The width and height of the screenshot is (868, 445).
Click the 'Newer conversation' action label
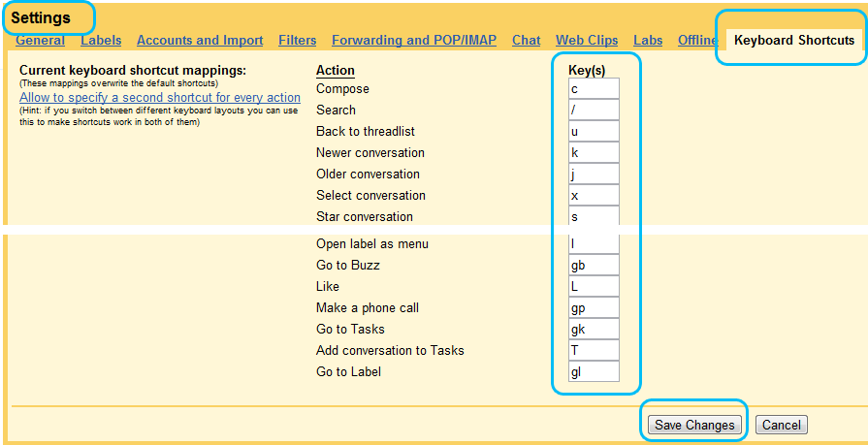[370, 152]
